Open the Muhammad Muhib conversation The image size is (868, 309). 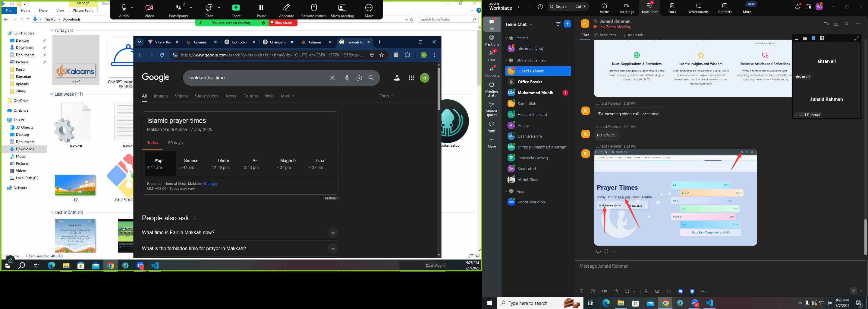538,93
